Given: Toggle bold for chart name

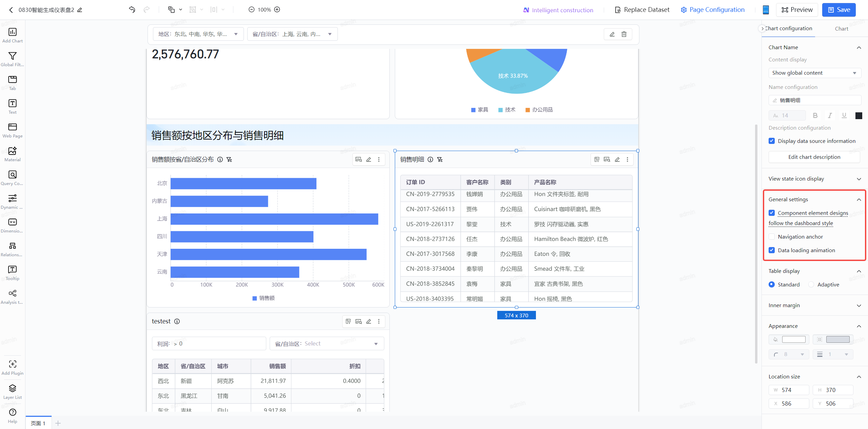Looking at the screenshot, I should point(815,116).
